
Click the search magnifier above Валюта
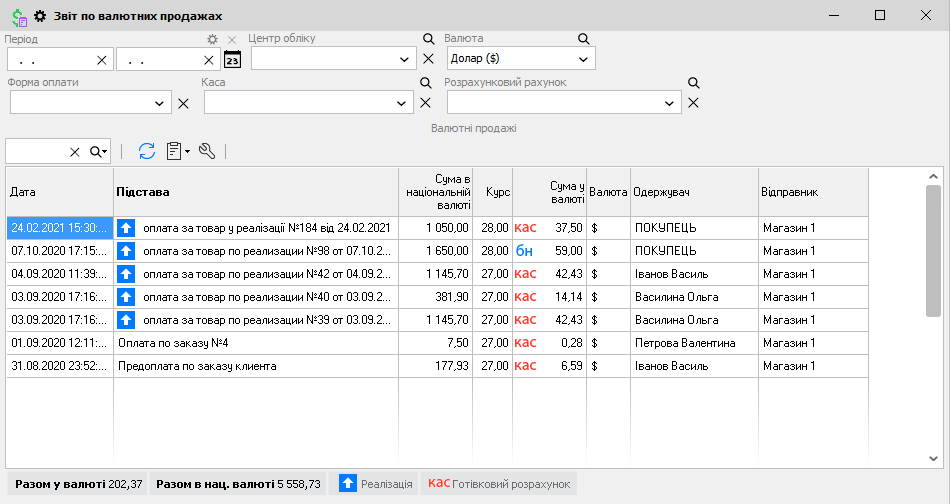[x=584, y=39]
